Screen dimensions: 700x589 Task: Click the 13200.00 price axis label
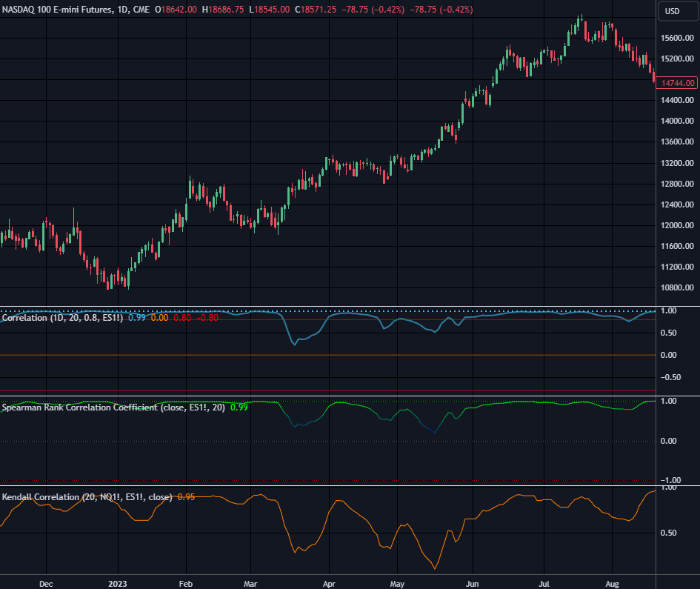coord(677,163)
